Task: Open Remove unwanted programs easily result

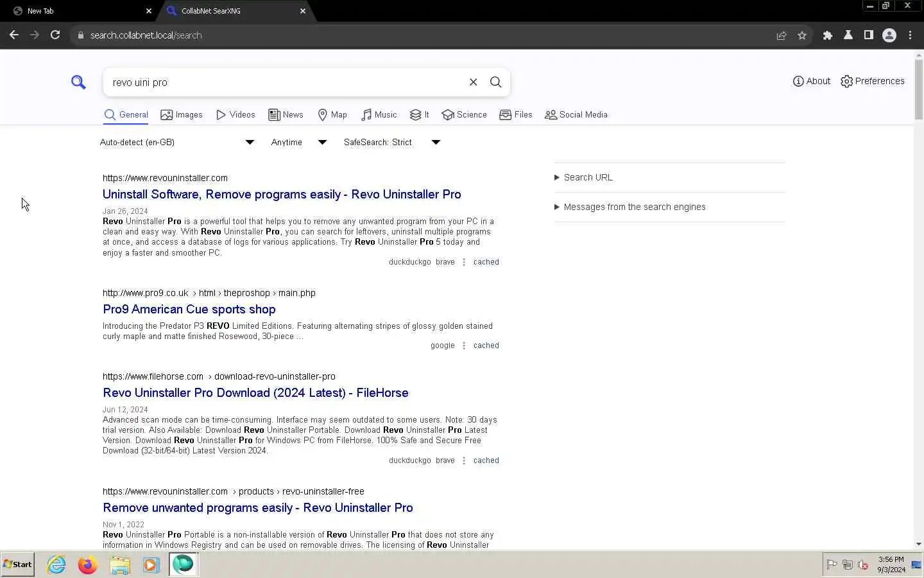Action: tap(258, 507)
